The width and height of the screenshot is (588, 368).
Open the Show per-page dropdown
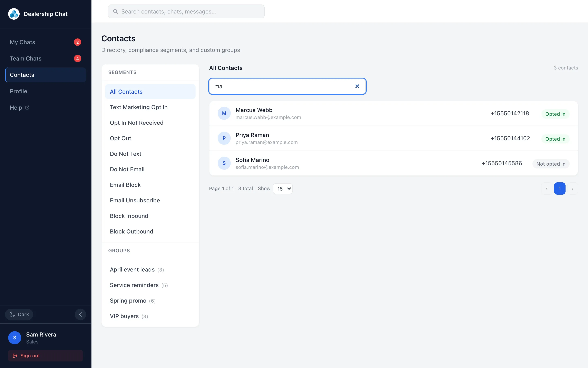click(283, 189)
